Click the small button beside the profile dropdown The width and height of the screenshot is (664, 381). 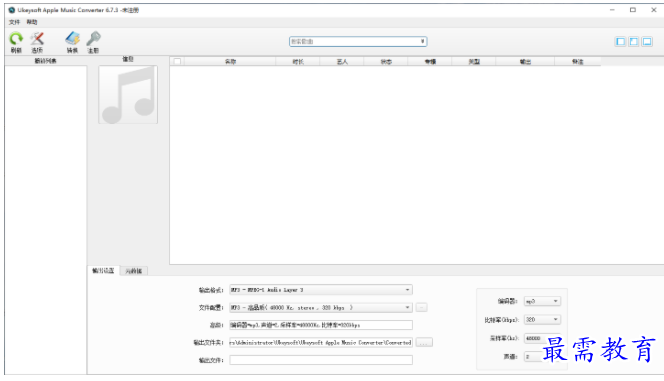pyautogui.click(x=421, y=307)
